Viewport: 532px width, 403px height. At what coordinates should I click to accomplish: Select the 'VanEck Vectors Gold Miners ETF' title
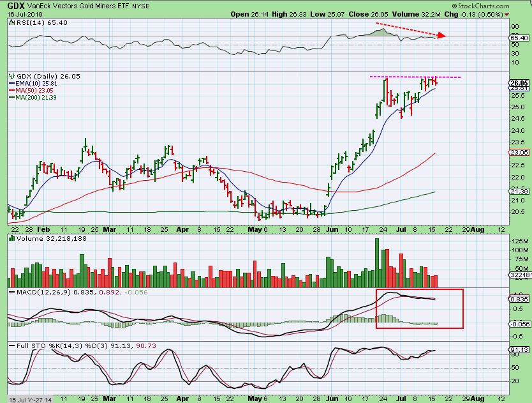(x=78, y=6)
